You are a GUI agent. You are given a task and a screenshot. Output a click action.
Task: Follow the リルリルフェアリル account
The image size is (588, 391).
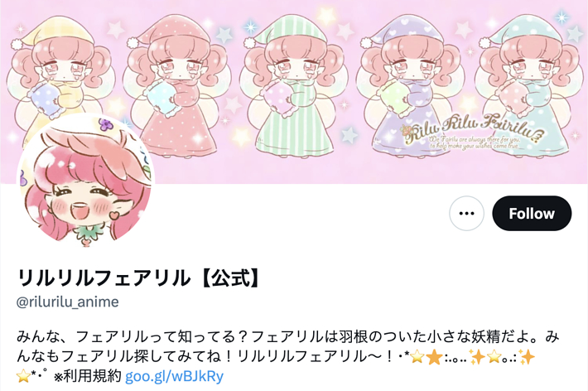click(x=532, y=213)
